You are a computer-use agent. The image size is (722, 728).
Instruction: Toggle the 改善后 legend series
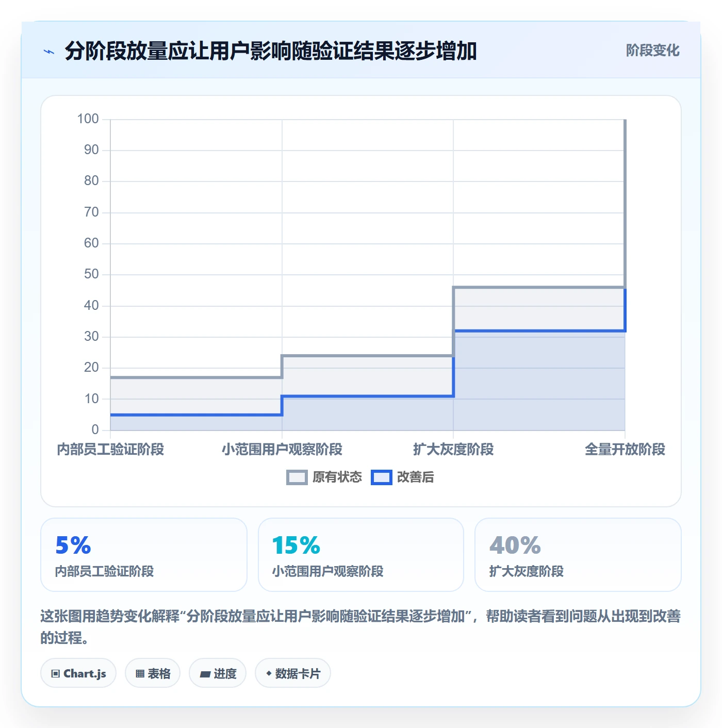click(403, 477)
